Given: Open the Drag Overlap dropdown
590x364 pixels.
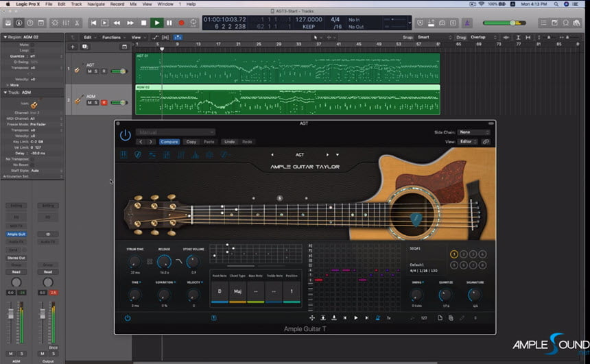Looking at the screenshot, I should (x=484, y=37).
